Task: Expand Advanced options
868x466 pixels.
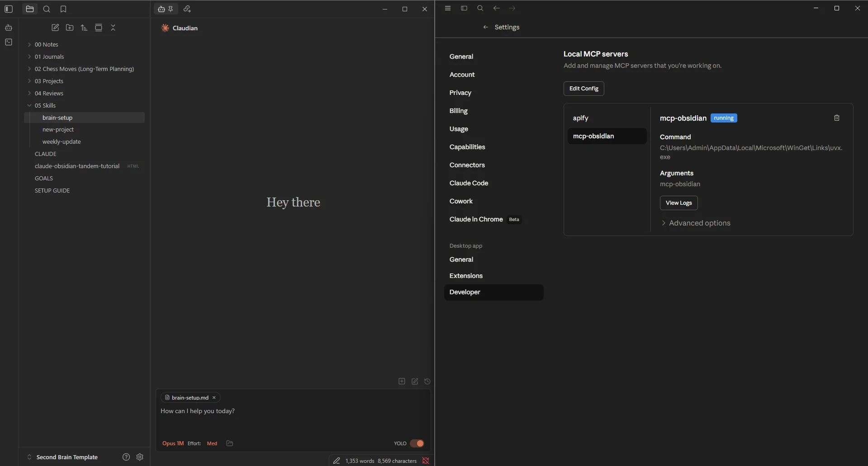Action: point(696,223)
